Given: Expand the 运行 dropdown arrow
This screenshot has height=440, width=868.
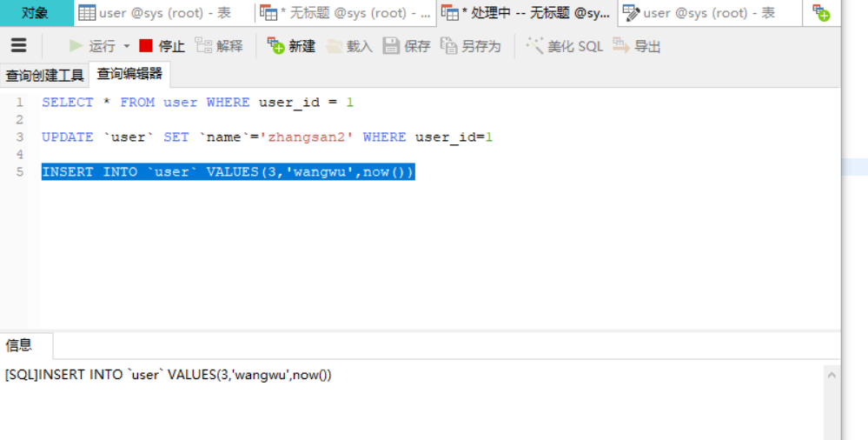Looking at the screenshot, I should [x=127, y=46].
